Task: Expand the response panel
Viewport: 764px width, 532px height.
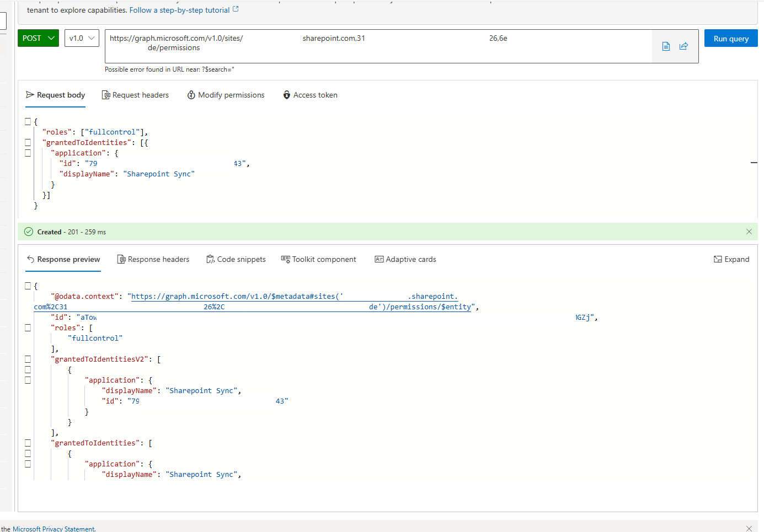Action: (731, 259)
